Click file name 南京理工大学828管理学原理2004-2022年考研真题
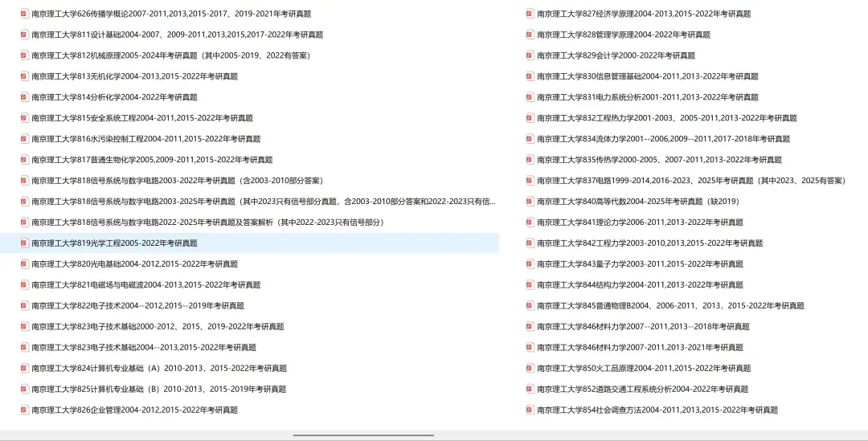 (624, 35)
